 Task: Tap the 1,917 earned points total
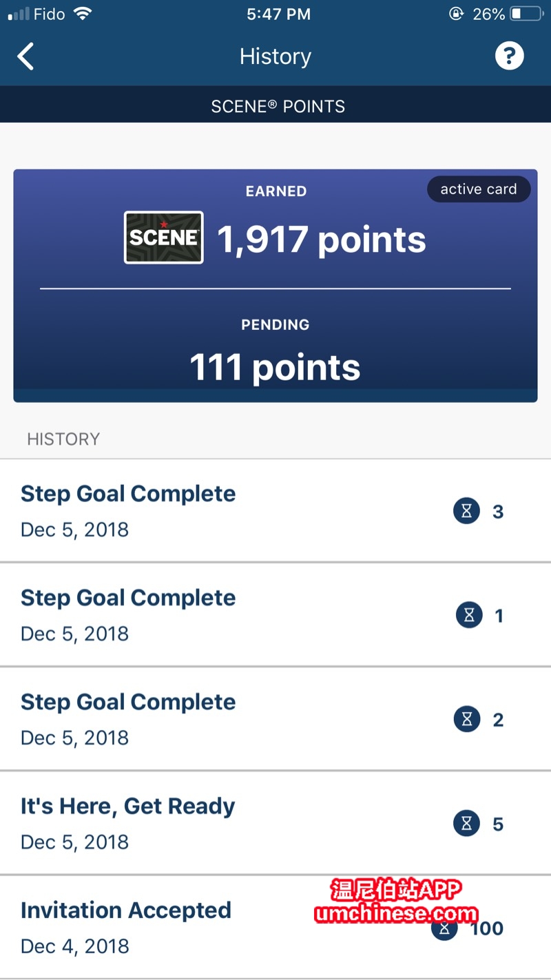click(322, 240)
